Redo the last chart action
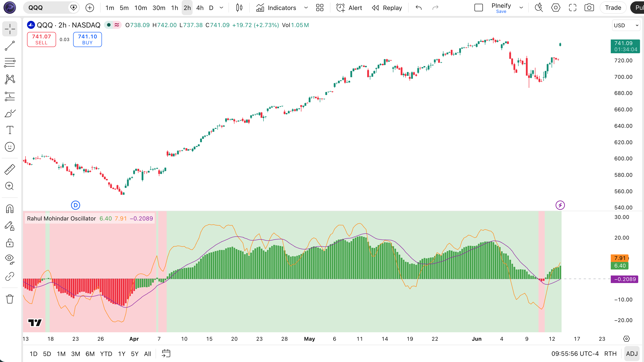Screen dimensions: 644x362 point(435,8)
